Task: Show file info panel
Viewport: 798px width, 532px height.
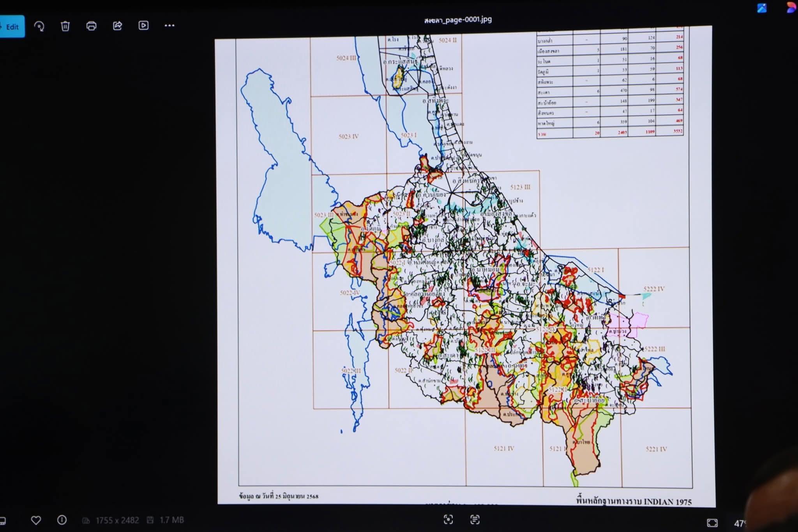Action: click(x=62, y=520)
